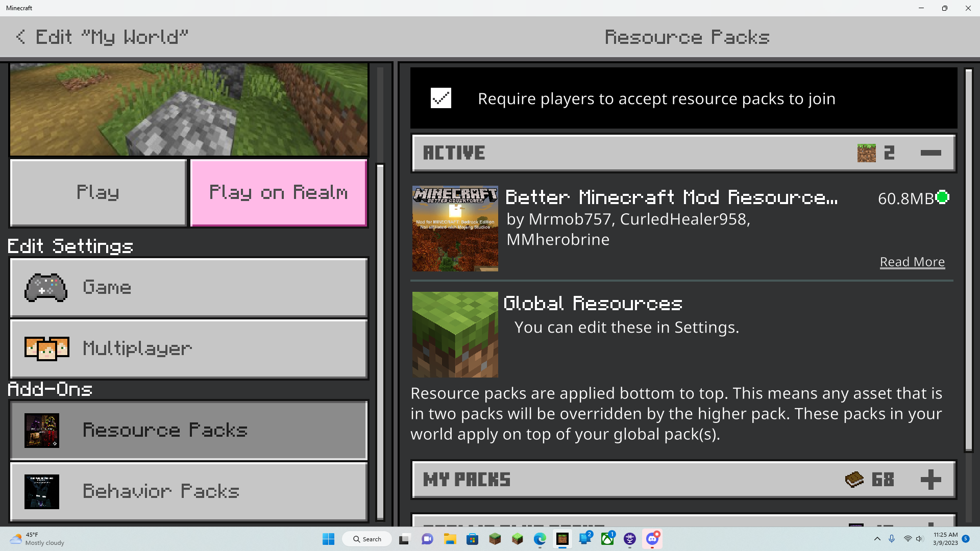
Task: Click the back arrow beside Edit My World
Action: coord(20,37)
